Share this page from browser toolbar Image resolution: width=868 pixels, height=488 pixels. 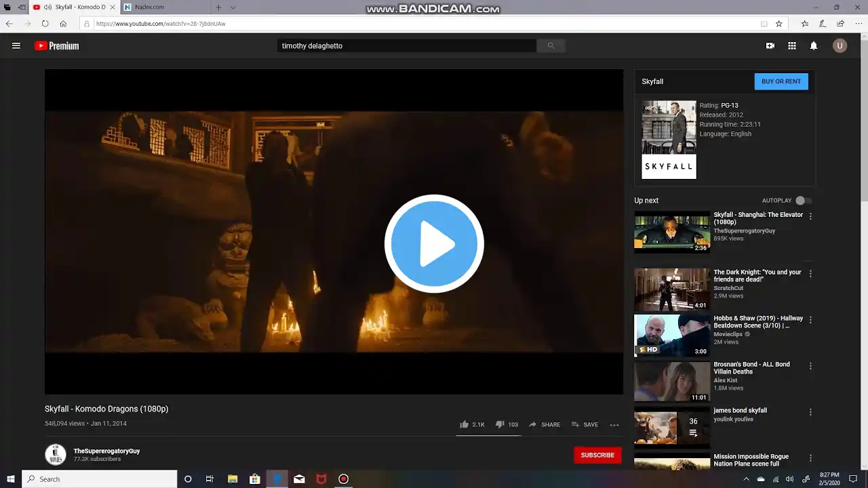point(841,24)
